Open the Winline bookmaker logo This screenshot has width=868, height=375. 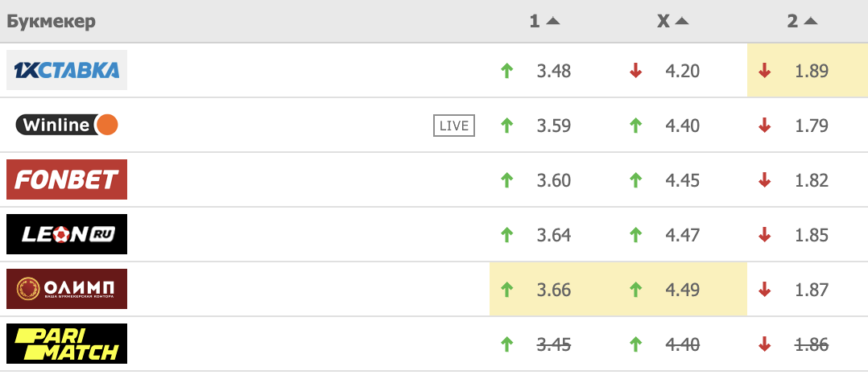(x=67, y=125)
